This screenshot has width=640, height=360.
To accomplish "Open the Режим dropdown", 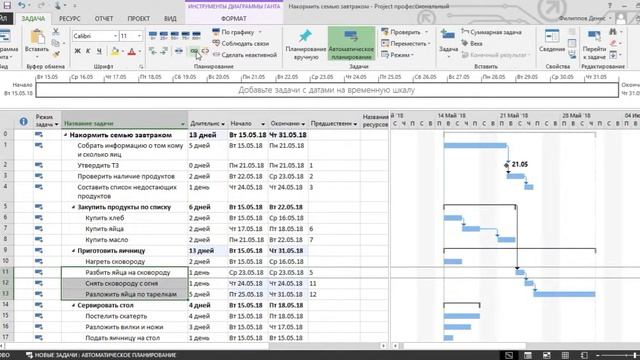I will click(397, 55).
